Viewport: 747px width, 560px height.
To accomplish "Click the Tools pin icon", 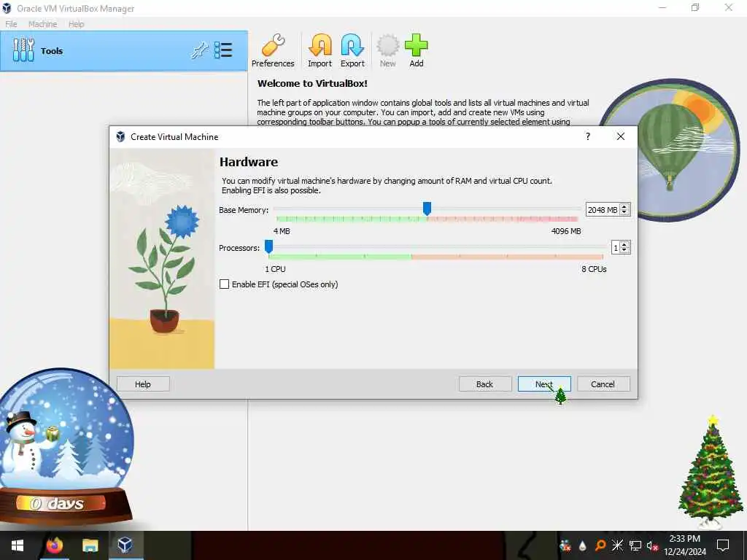I will coord(199,50).
